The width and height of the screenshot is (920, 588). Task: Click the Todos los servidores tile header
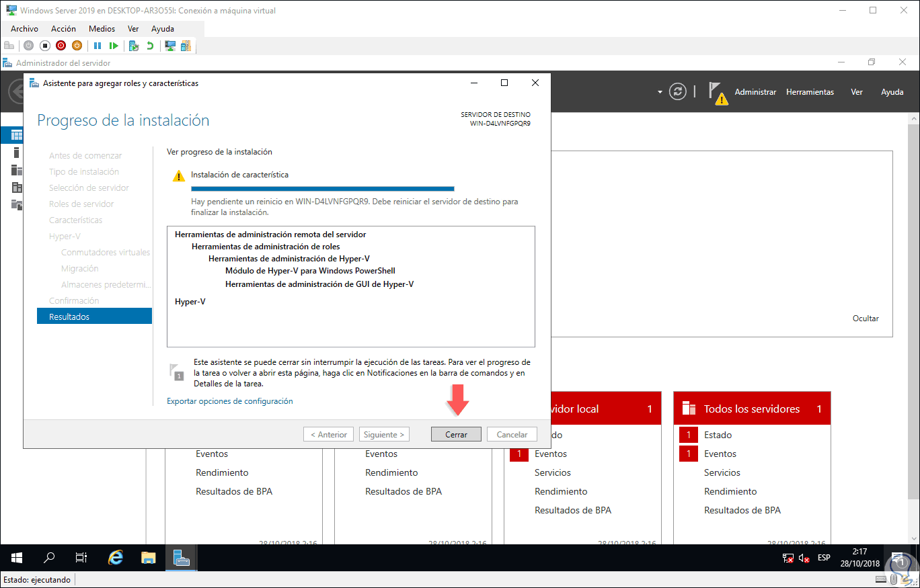(x=752, y=409)
